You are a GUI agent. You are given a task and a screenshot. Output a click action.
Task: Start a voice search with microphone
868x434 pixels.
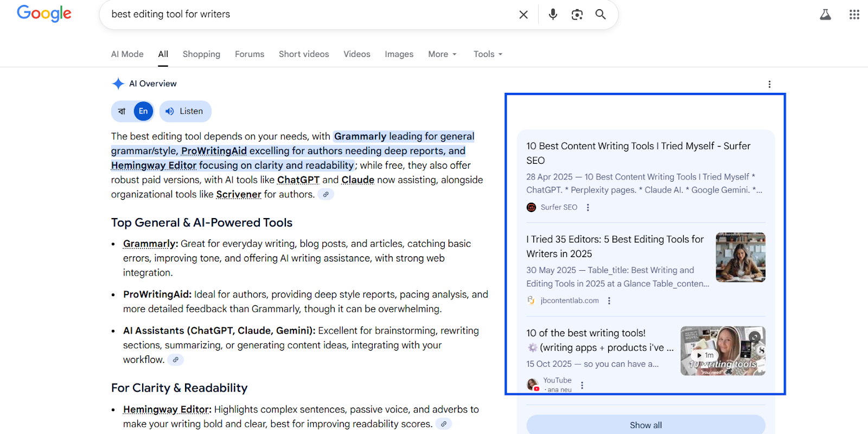click(x=553, y=15)
